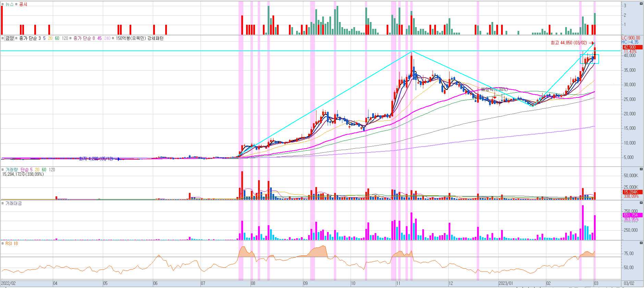Click the orange 20 moving average period
Screen dimensions: 644x288
click(50, 38)
